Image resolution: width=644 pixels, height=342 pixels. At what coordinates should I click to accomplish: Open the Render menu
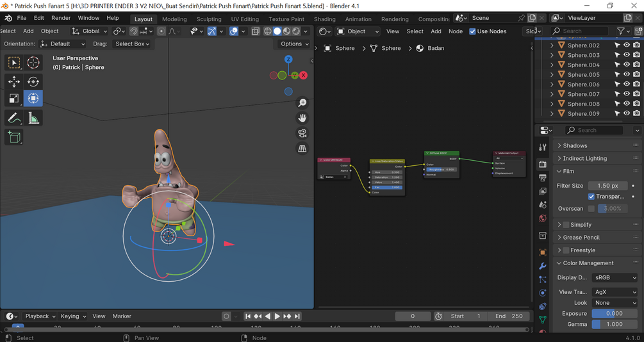[62, 18]
